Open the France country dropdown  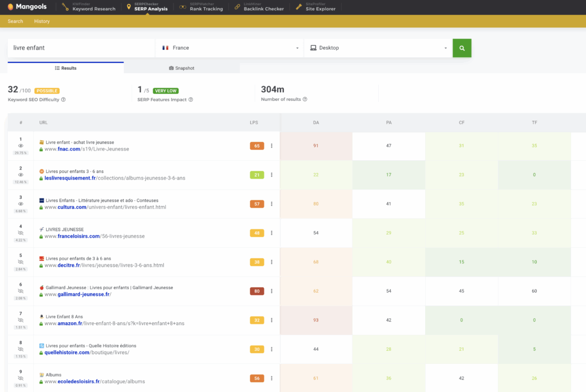[x=229, y=48]
